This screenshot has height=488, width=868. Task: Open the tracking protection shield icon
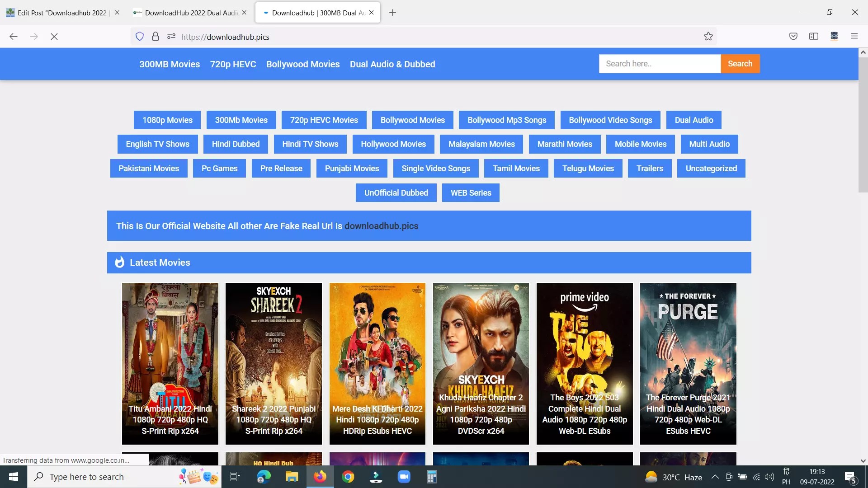140,37
